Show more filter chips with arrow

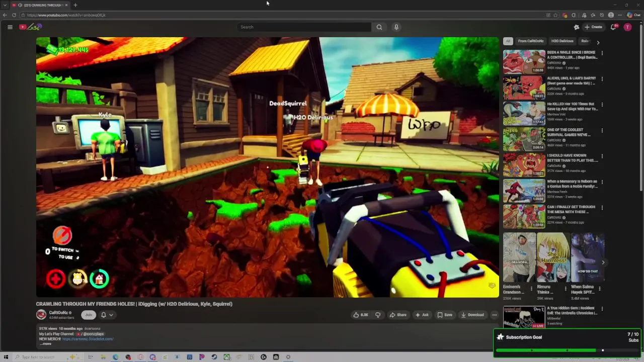[x=598, y=42]
